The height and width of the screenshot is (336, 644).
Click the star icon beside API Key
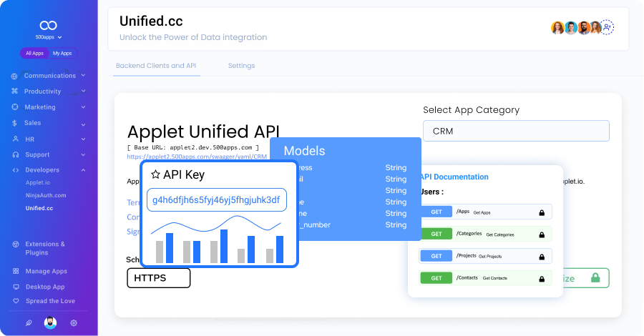[155, 174]
